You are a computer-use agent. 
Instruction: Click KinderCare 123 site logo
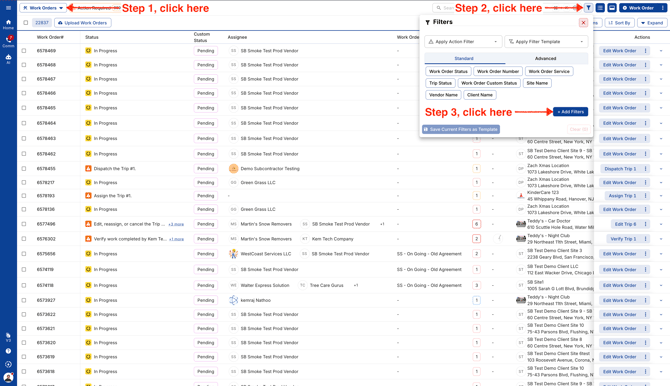520,195
